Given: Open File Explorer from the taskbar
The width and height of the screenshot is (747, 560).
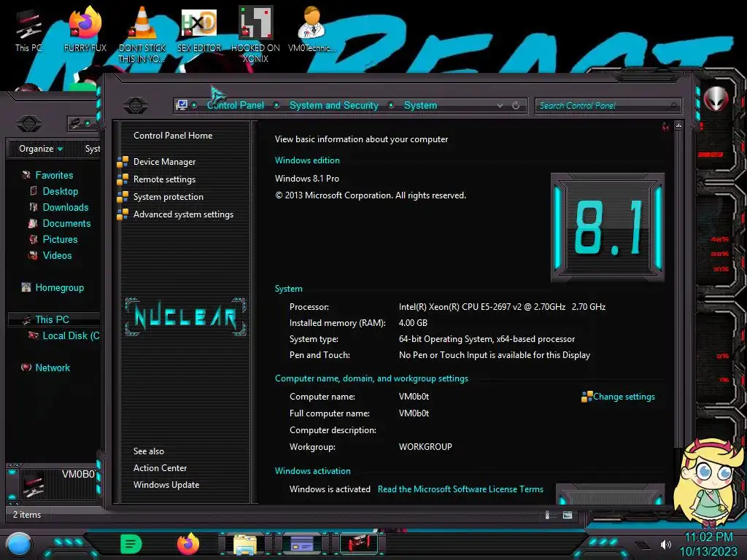Looking at the screenshot, I should [245, 544].
